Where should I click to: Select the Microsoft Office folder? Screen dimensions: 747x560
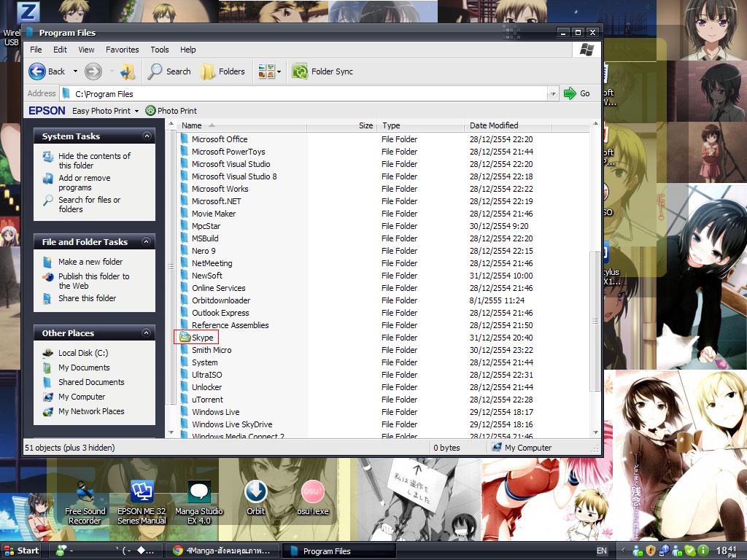[220, 139]
